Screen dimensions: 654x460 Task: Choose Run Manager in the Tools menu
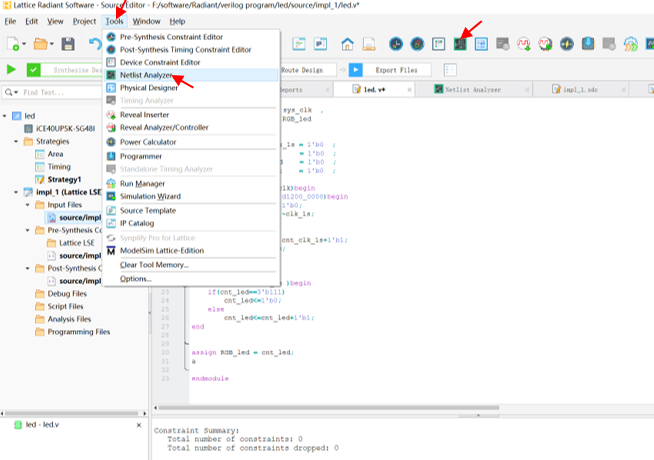pos(191,183)
